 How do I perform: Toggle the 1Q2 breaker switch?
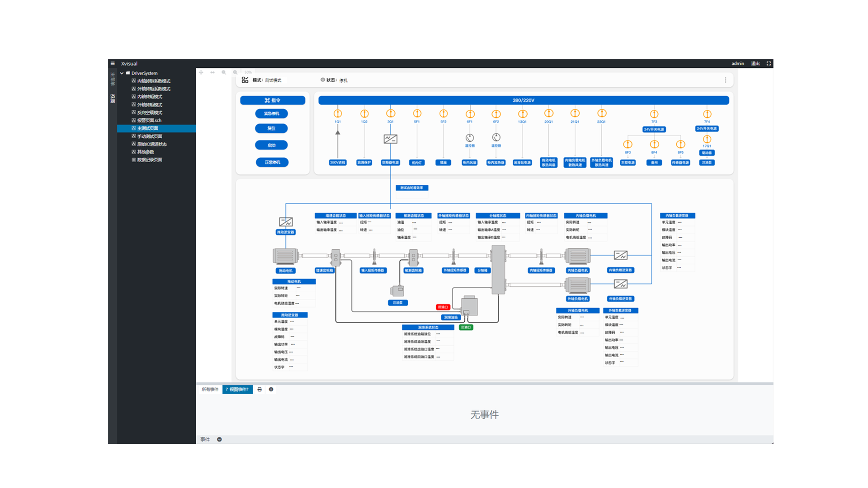coord(364,113)
